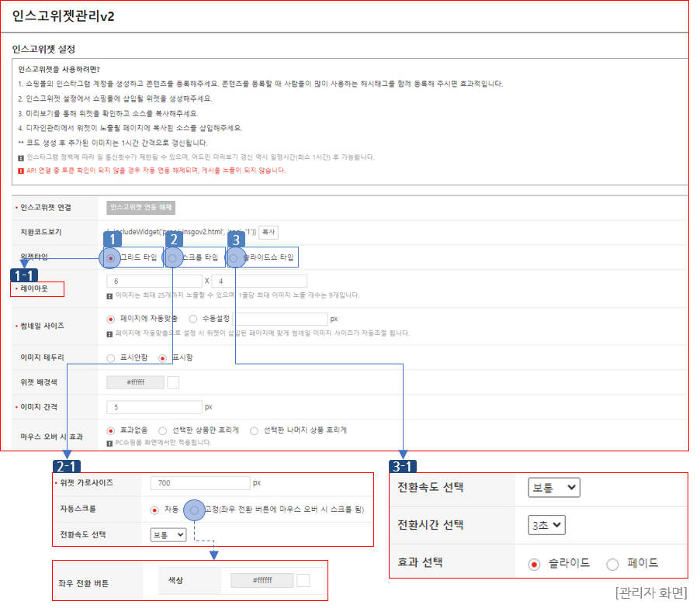700x608 pixels.
Task: Select 선택한 나머지 상품 흐리게 option
Action: [x=255, y=430]
